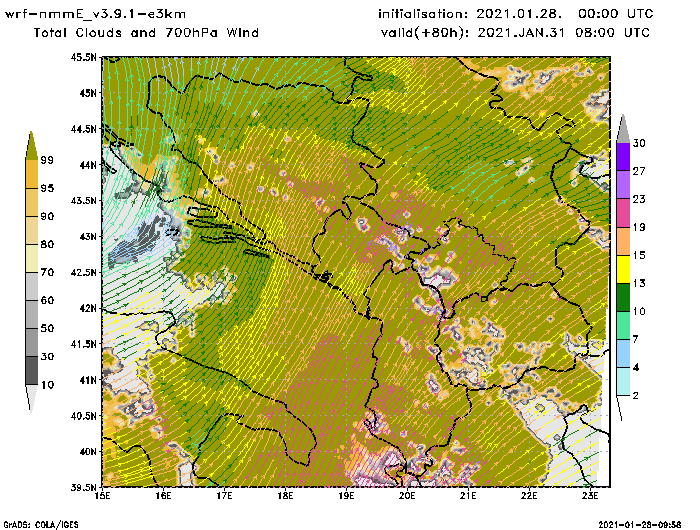Click the 44.5N latitude label
Viewport: 700px width, 530px height.
tap(83, 129)
